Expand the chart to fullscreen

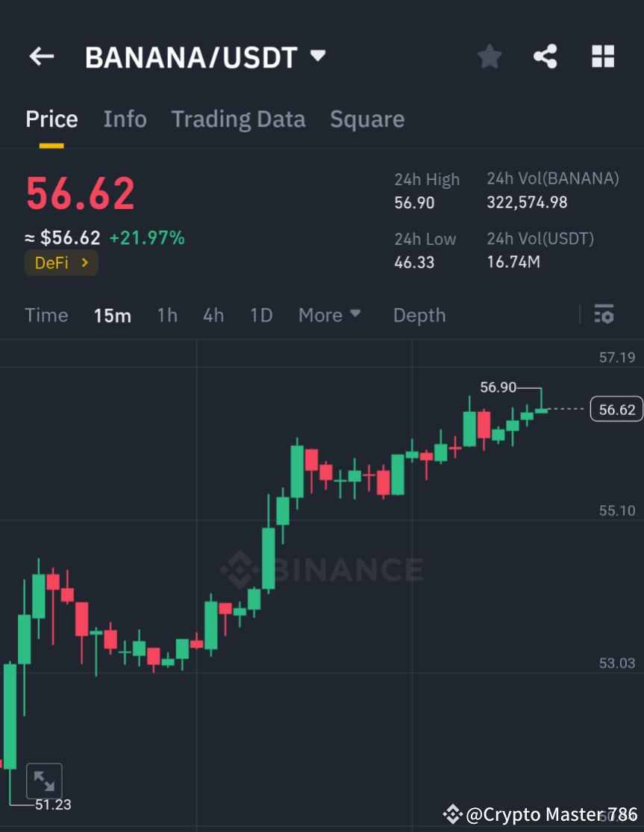tap(44, 779)
